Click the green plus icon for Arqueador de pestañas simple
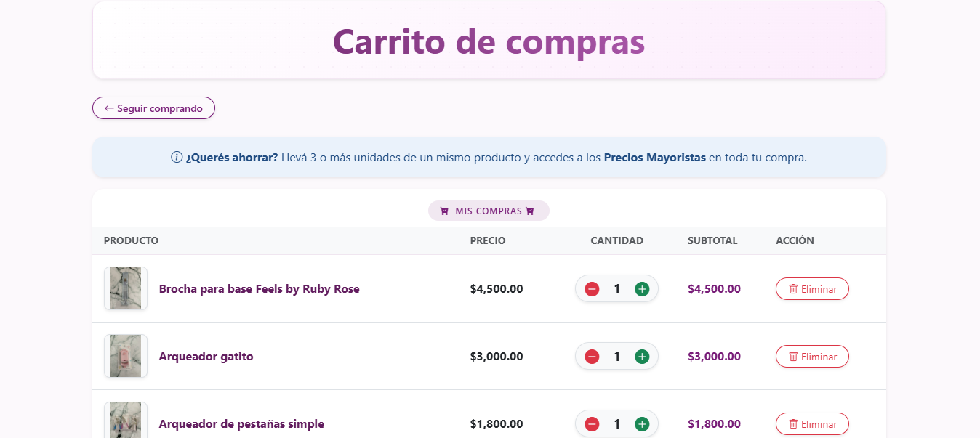Viewport: 980px width, 438px height. pyautogui.click(x=641, y=423)
